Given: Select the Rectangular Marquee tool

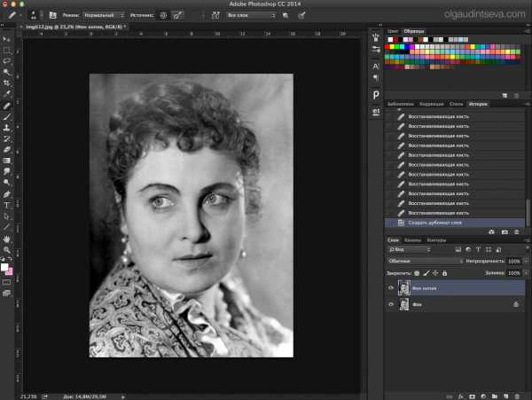Looking at the screenshot, I should pyautogui.click(x=6, y=51).
